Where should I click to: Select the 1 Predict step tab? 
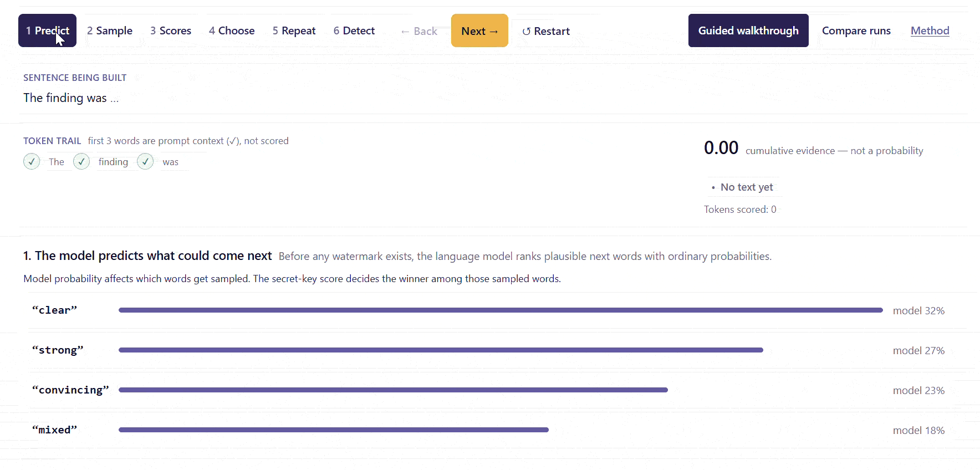pyautogui.click(x=47, y=30)
